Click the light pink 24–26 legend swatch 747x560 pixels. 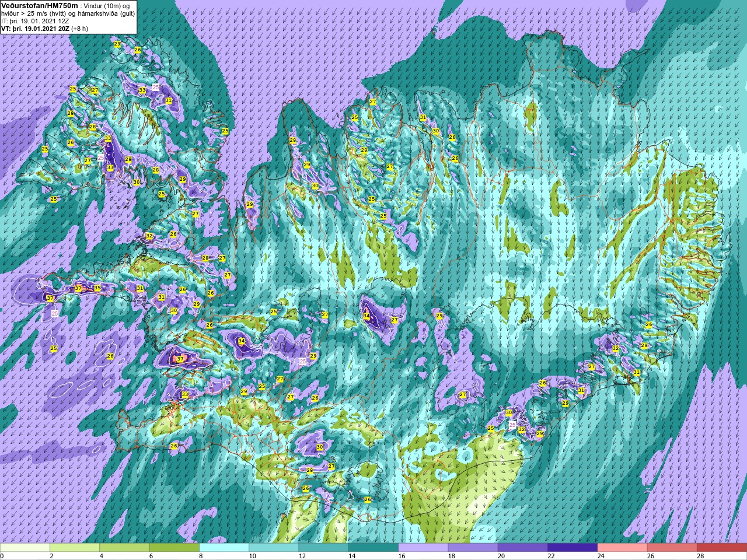[623, 548]
